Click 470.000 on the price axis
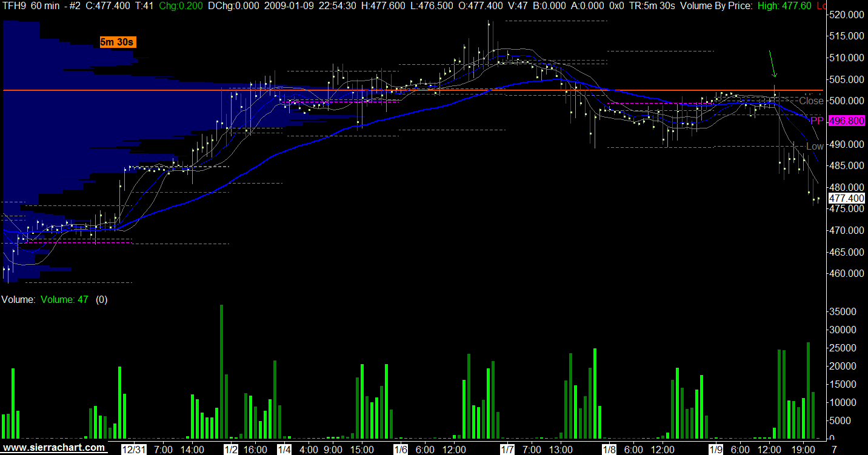Image resolution: width=868 pixels, height=455 pixels. tap(846, 230)
